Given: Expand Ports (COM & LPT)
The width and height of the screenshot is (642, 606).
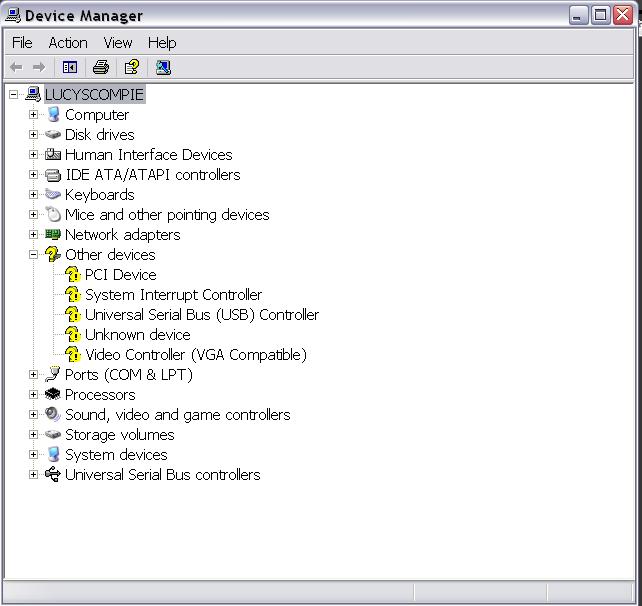Looking at the screenshot, I should pos(34,374).
